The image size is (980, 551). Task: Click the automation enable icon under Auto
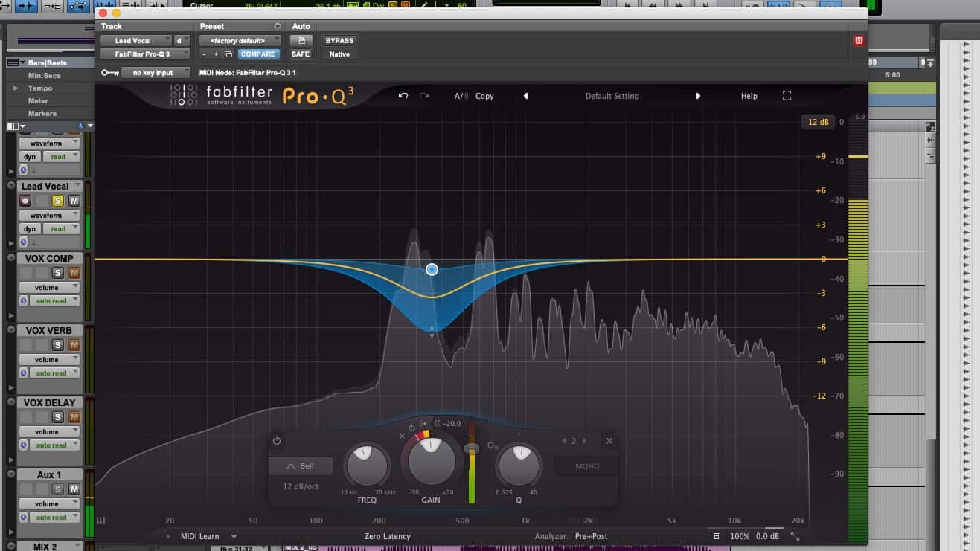(x=301, y=40)
